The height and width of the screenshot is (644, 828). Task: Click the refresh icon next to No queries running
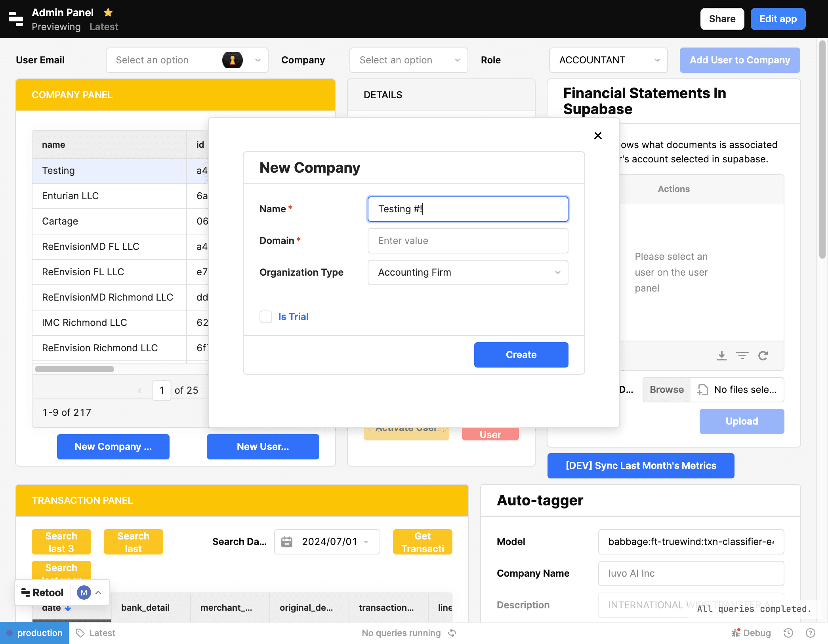pyautogui.click(x=452, y=633)
